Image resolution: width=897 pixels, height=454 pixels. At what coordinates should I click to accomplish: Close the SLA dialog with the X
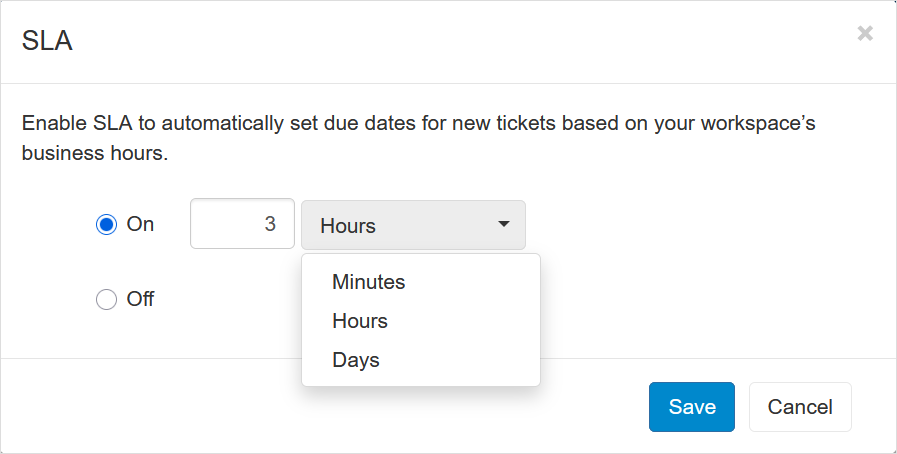point(865,33)
